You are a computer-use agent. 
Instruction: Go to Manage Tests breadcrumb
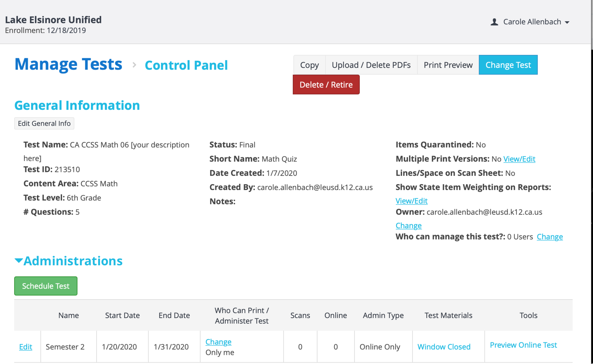point(68,64)
